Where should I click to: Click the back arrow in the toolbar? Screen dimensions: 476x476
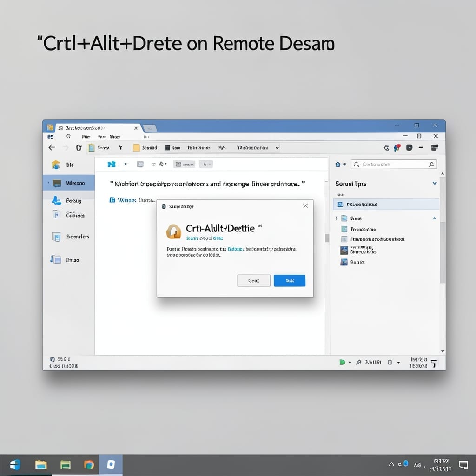[x=52, y=147]
